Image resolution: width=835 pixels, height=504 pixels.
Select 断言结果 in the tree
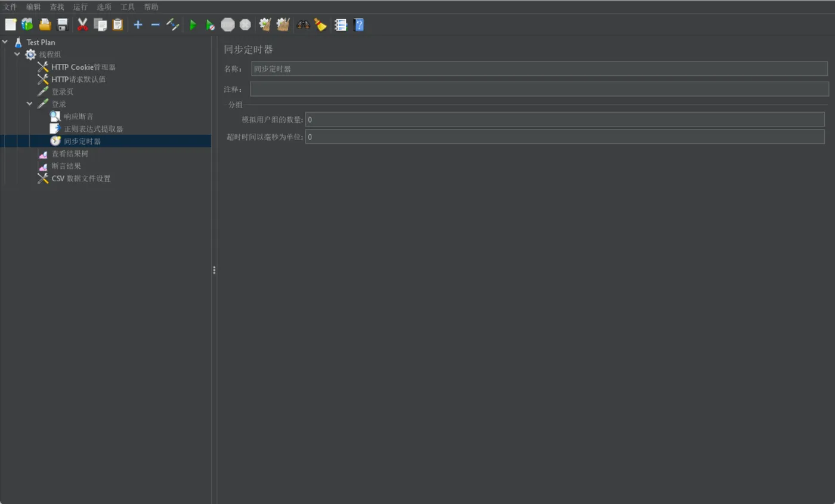click(x=66, y=166)
